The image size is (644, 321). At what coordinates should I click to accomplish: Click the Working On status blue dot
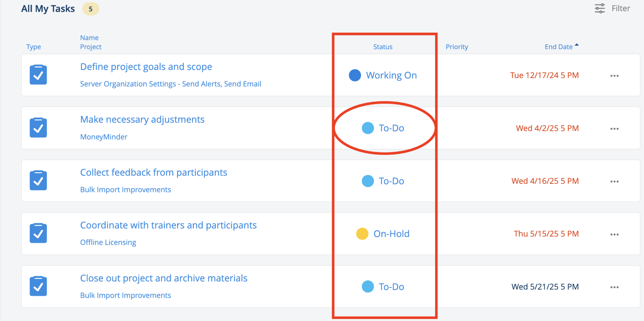tap(355, 75)
